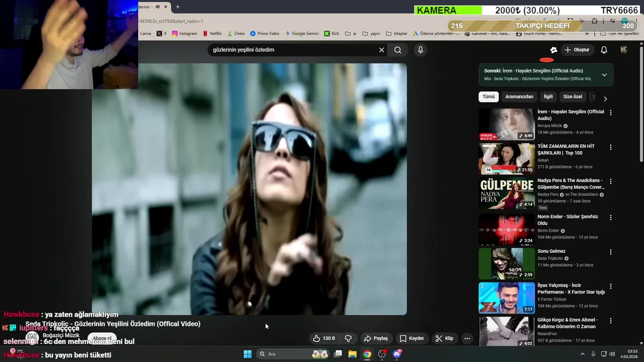
Task: Click the Oluştur create button
Action: click(577, 50)
